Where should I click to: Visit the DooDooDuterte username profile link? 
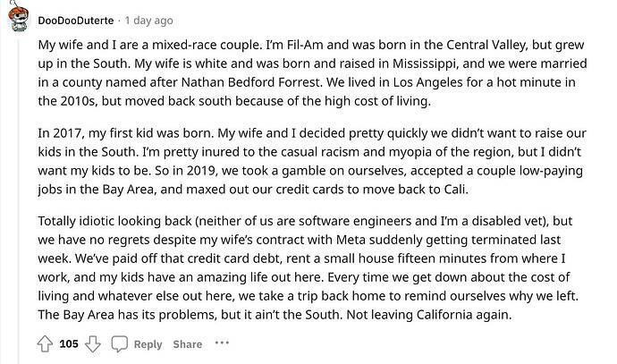pos(76,21)
